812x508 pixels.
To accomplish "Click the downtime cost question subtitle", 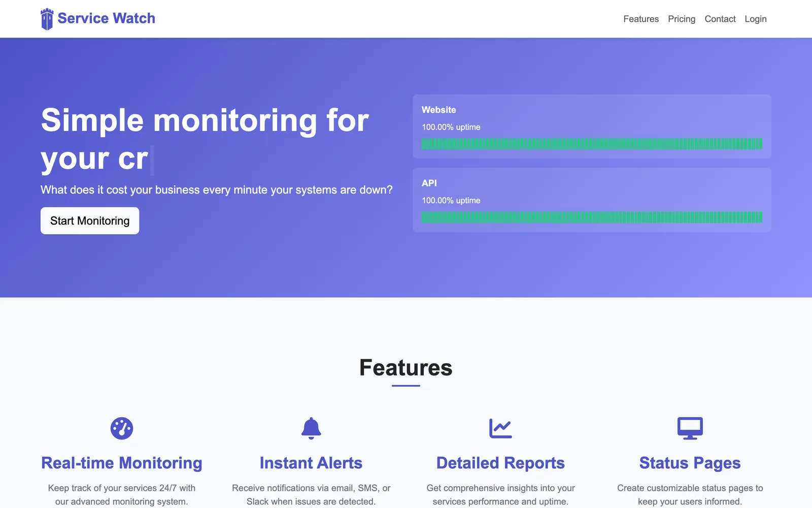I will (217, 190).
